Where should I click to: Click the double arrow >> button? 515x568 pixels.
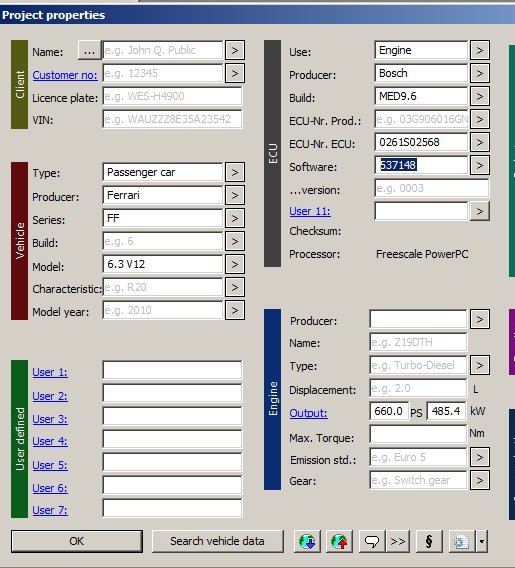tap(398, 541)
